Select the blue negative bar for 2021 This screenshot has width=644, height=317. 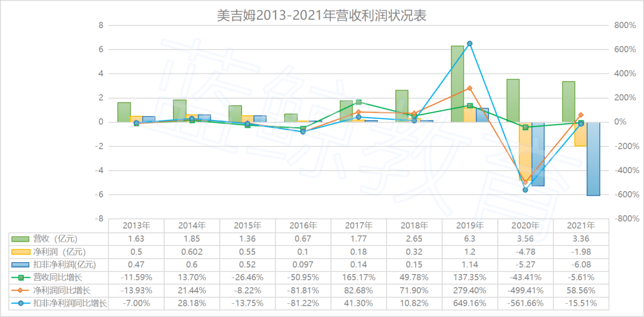pyautogui.click(x=593, y=158)
